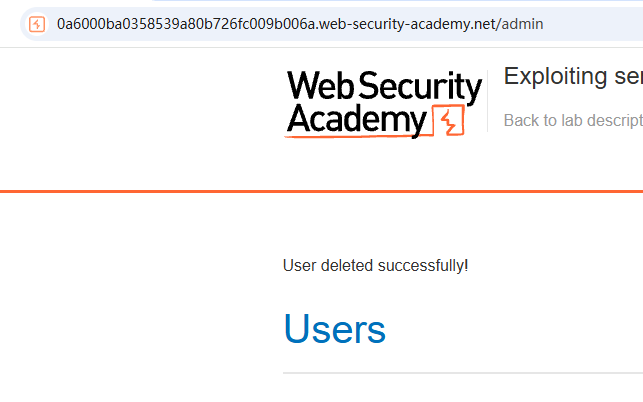643x402 pixels.
Task: Click the Web Security text in the logo
Action: (x=384, y=86)
